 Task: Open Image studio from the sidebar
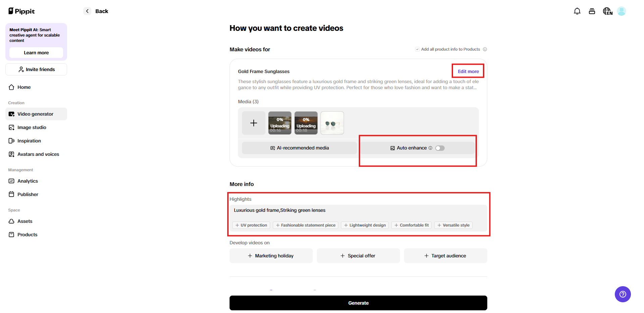12,127
